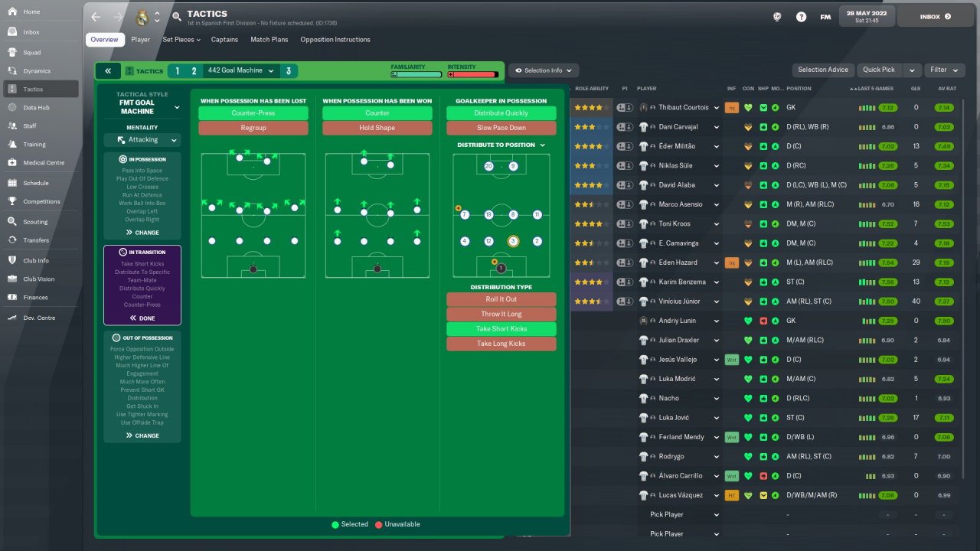Open the Selection Info dropdown
This screenshot has width=980, height=551.
[544, 70]
